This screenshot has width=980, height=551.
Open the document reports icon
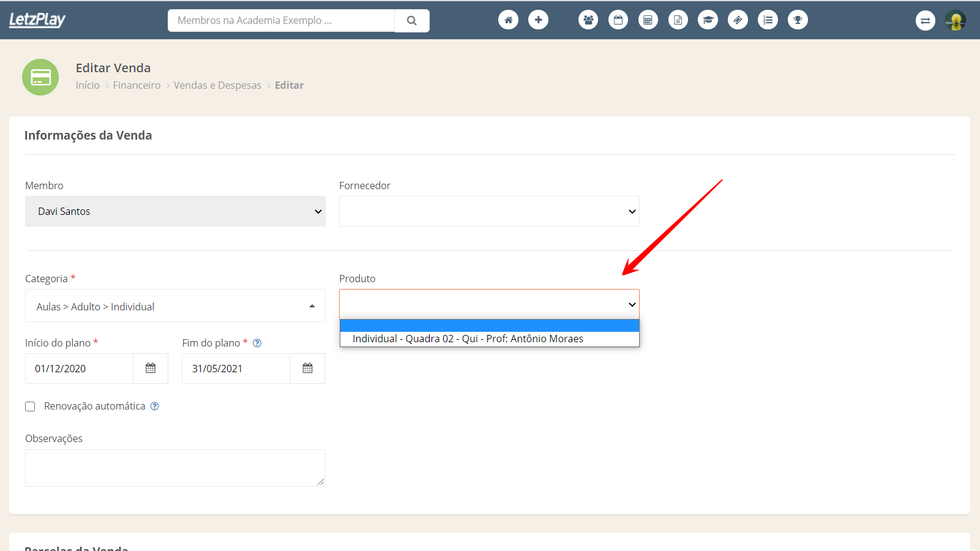click(678, 20)
